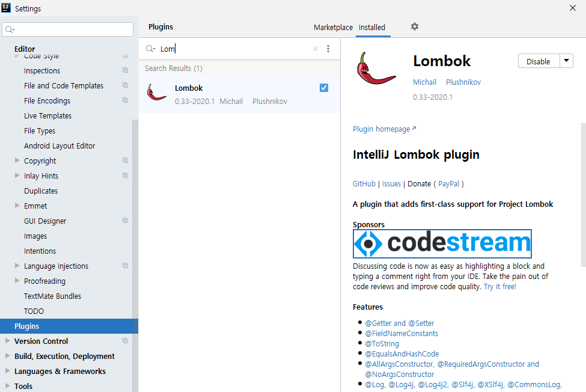This screenshot has width=586, height=392.
Task: Open the Lombok GitHub link
Action: (364, 184)
